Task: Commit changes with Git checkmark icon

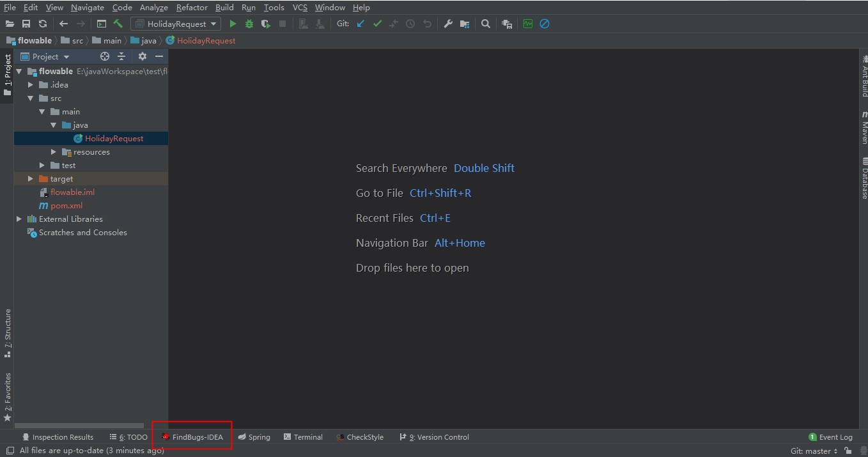Action: pos(377,24)
